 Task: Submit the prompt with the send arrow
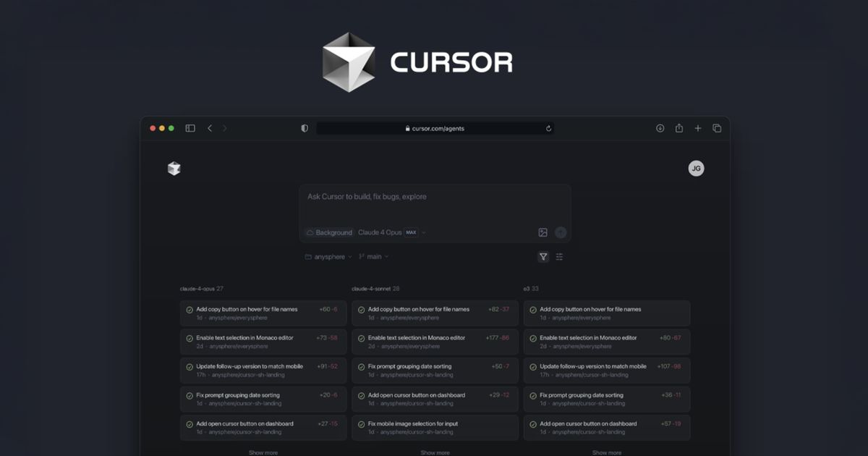tap(561, 232)
